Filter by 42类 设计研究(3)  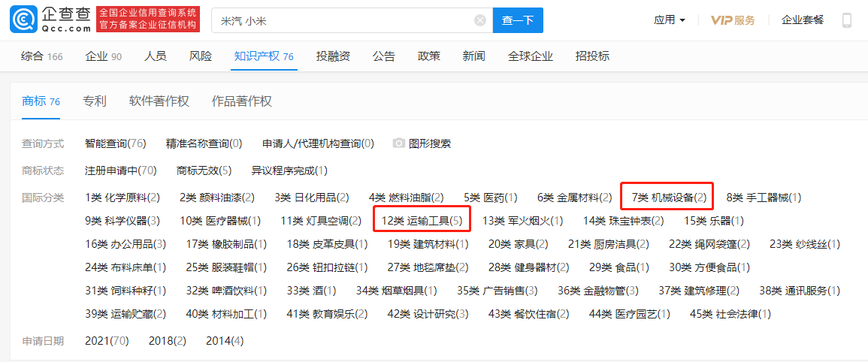428,315
